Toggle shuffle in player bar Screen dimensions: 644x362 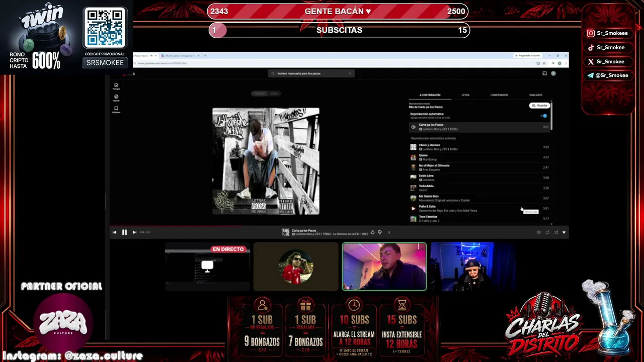tap(556, 232)
